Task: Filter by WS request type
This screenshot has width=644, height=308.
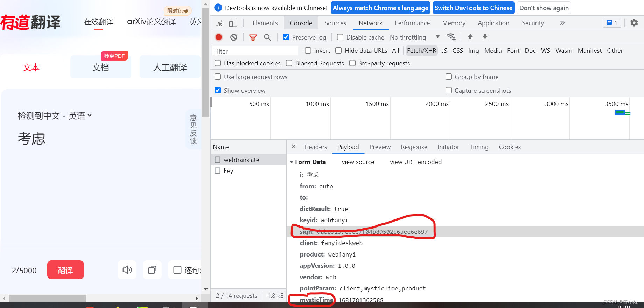Action: (x=545, y=51)
